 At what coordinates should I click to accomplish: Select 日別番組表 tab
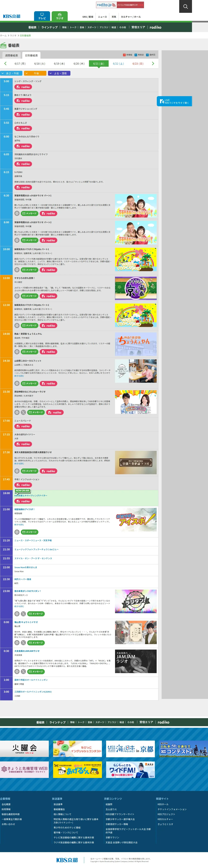tap(31, 55)
